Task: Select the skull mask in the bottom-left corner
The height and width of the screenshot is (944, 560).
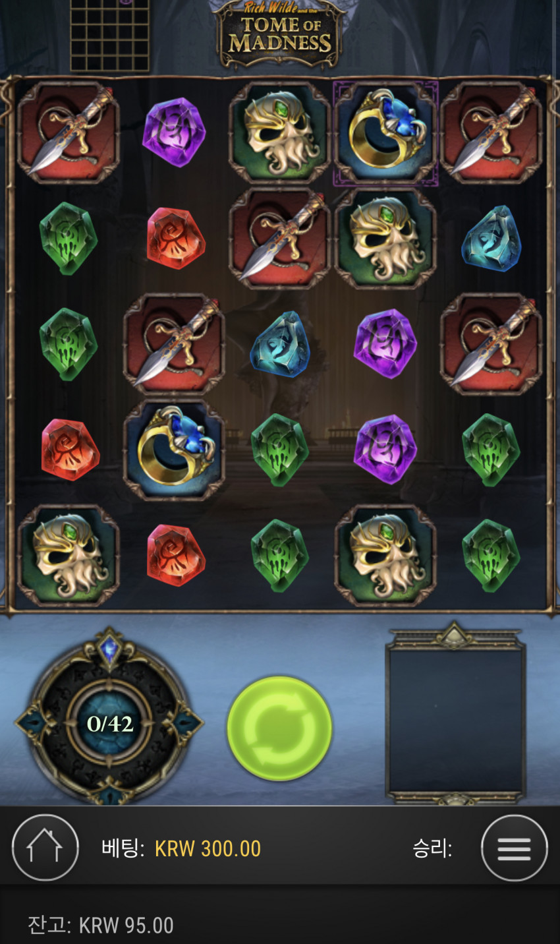Action: [69, 555]
